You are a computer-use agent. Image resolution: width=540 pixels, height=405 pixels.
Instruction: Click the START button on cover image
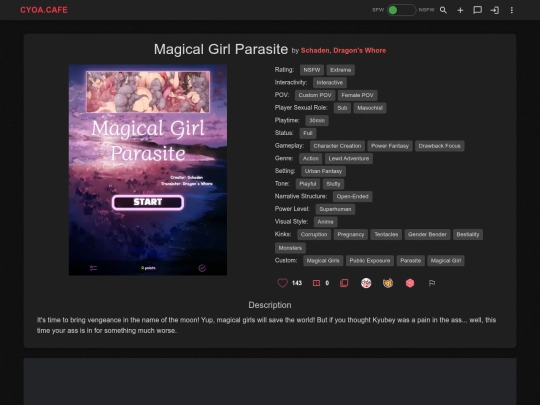tap(148, 202)
